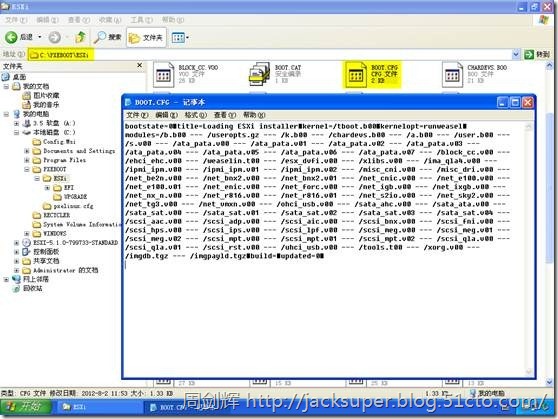Select BOOT.CFG file icon
This screenshot has height=419, width=558.
356,75
